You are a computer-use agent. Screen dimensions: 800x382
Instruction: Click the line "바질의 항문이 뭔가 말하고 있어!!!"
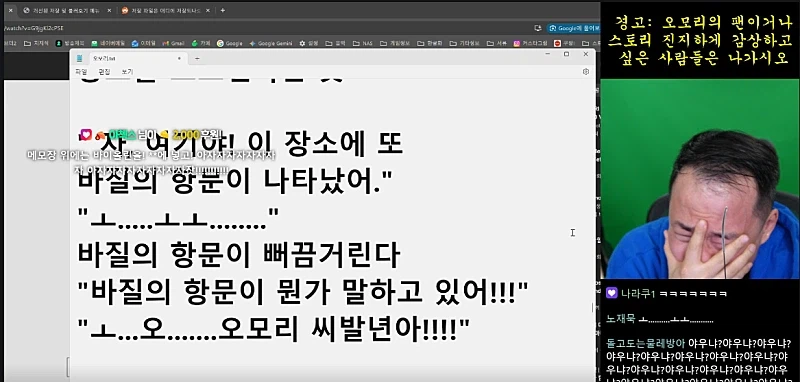pyautogui.click(x=303, y=292)
